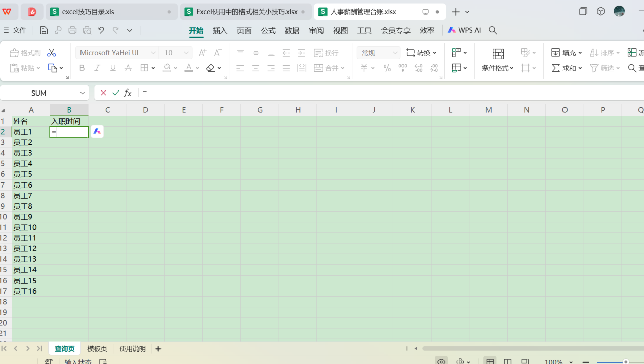Align text to top
Viewport: 644px width, 364px height.
point(240,53)
